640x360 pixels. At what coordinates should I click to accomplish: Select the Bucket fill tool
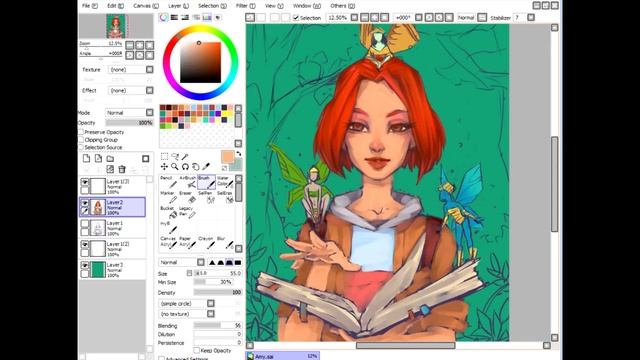169,212
